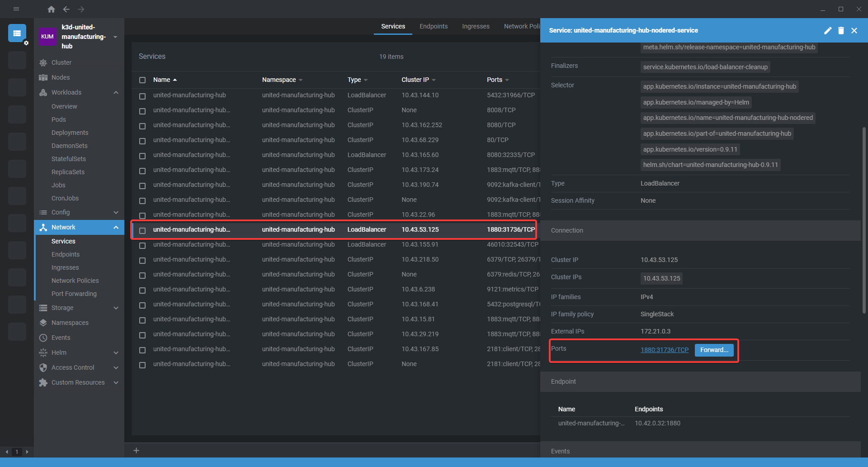The height and width of the screenshot is (467, 868).
Task: Go to next hotbar with right arrow
Action: [x=27, y=452]
